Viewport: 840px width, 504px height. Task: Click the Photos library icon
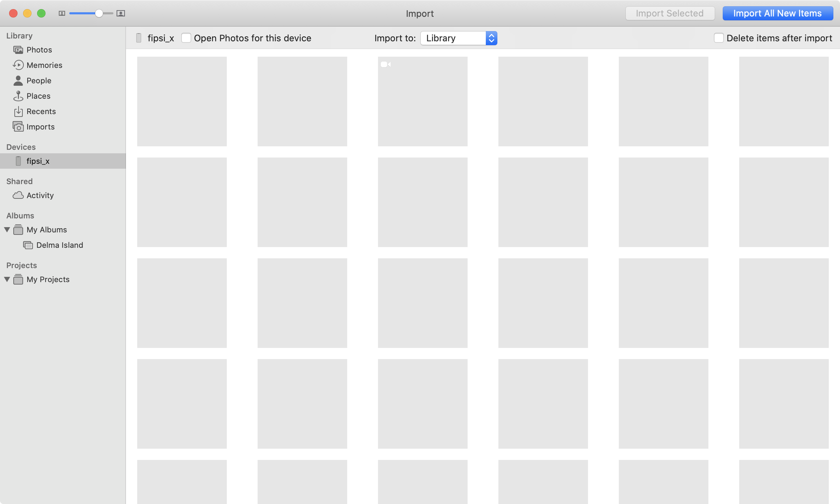(x=18, y=50)
